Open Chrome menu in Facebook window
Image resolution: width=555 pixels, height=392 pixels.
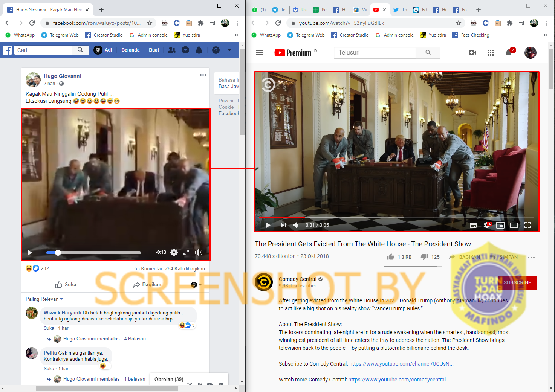tap(237, 23)
